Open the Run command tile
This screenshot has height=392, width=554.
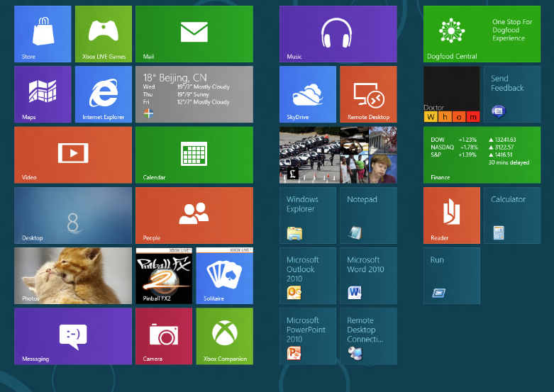click(451, 275)
